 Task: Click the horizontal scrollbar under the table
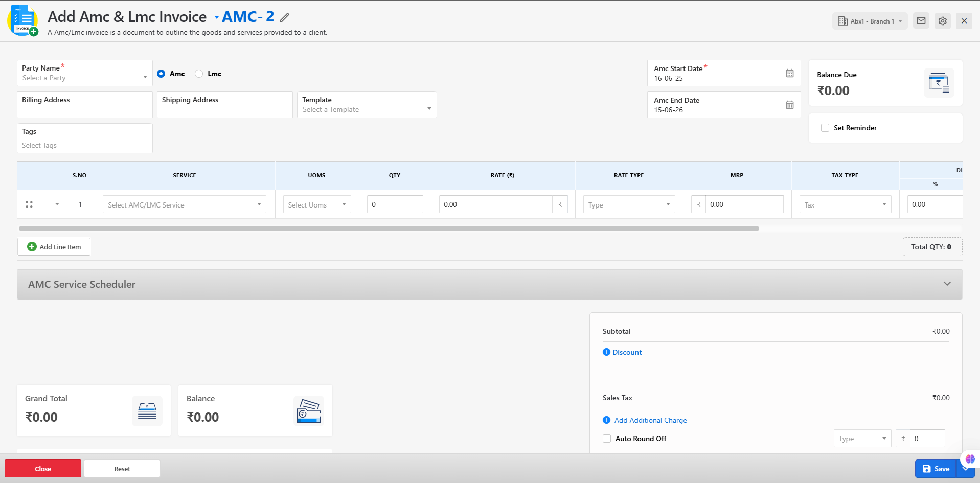[389, 228]
